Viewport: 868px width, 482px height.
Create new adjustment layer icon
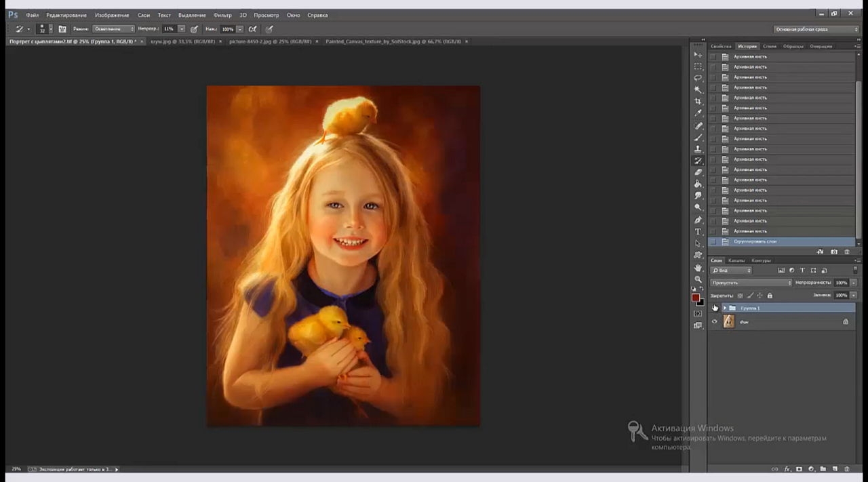(x=811, y=469)
